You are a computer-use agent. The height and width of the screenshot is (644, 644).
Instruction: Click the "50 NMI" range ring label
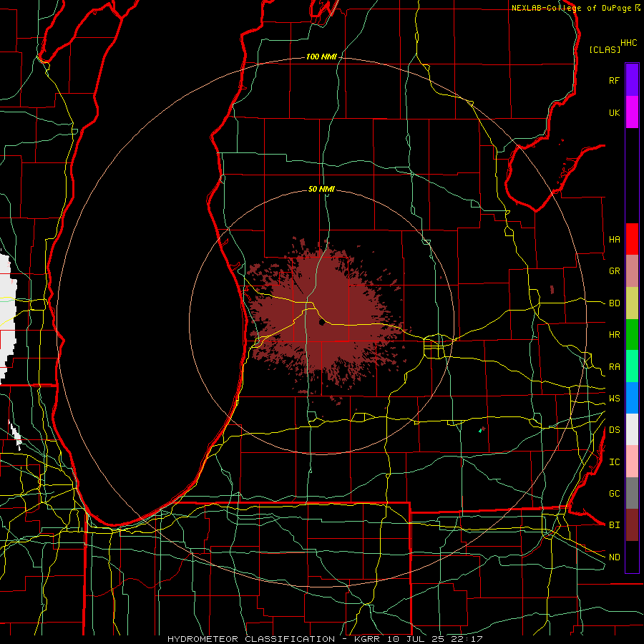[x=321, y=189]
